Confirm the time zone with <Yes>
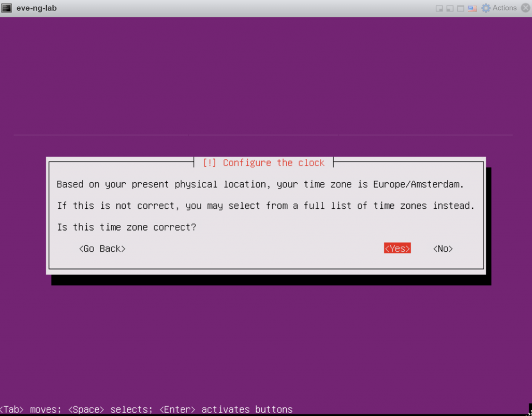 pyautogui.click(x=397, y=249)
